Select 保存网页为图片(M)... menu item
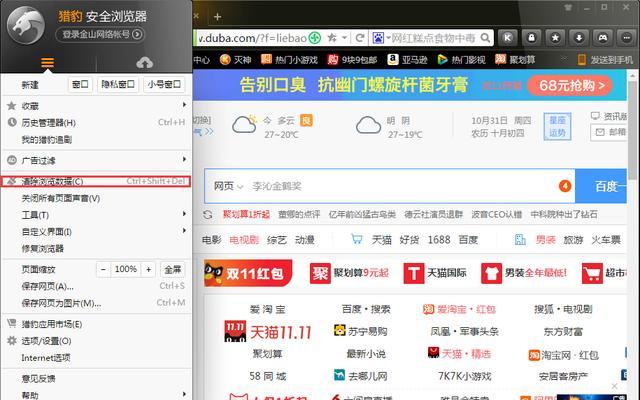 coord(96,303)
